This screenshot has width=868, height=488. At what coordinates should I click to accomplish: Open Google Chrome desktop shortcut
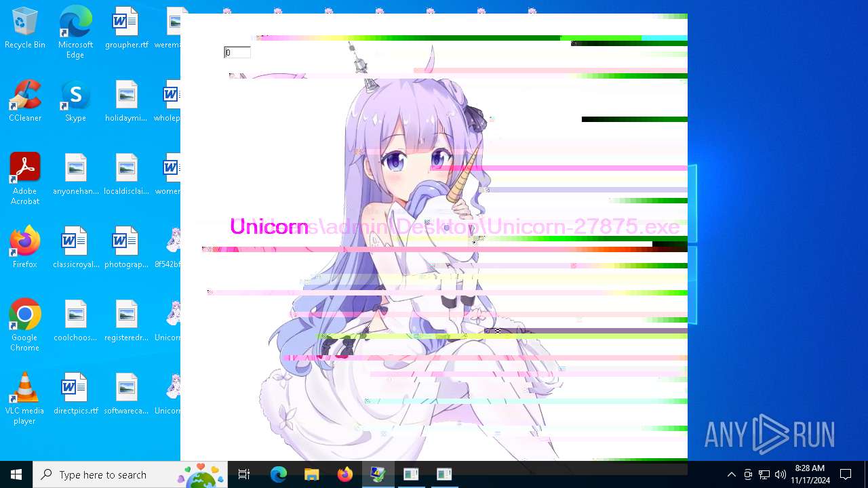click(25, 325)
